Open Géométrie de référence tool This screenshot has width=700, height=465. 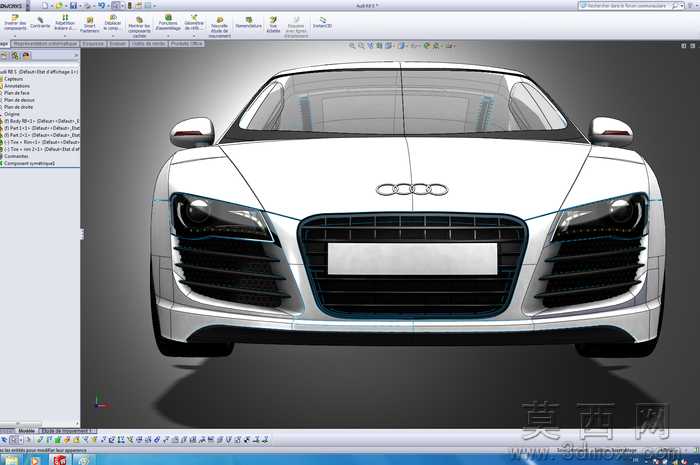(194, 22)
